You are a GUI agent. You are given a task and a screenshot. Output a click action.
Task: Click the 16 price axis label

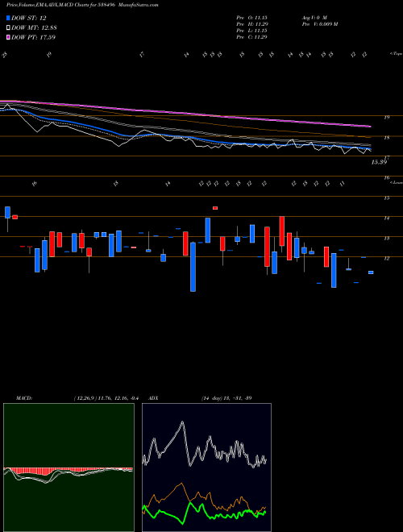tap(386, 177)
